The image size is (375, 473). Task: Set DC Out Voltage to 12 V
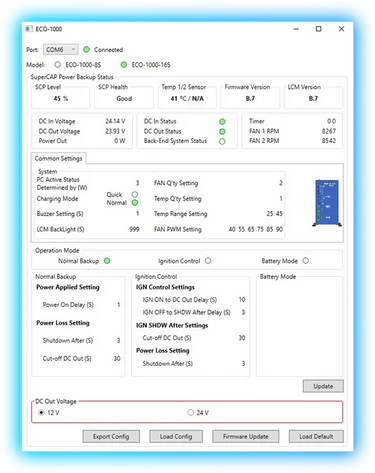point(41,413)
